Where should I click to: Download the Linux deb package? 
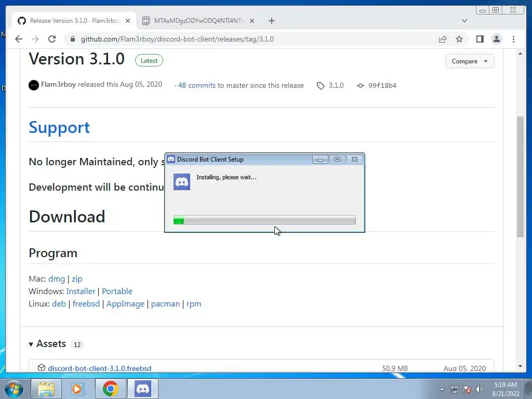tap(59, 303)
